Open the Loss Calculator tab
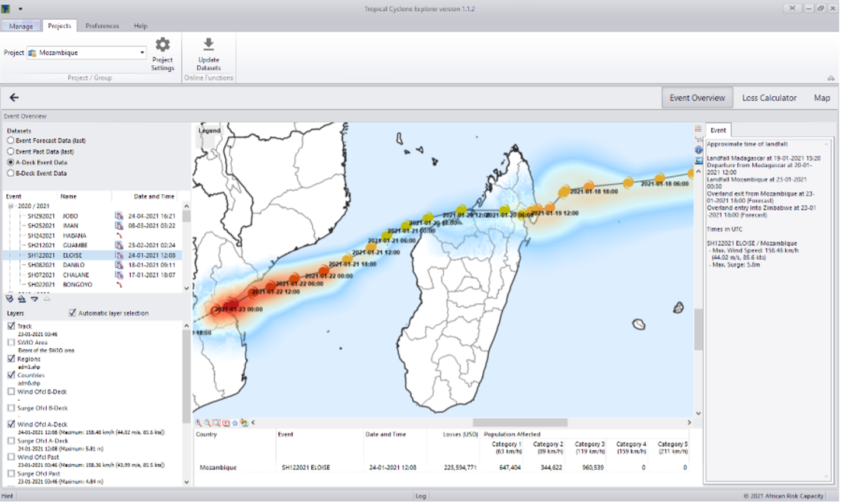This screenshot has width=842, height=504. [x=769, y=98]
